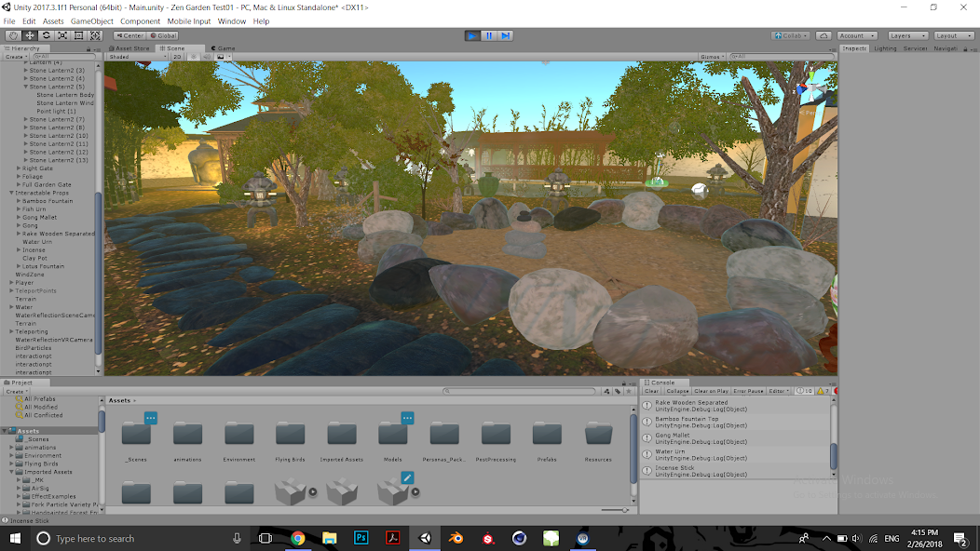Open the Unity Collab panel
This screenshot has width=980, height=551.
tap(791, 34)
